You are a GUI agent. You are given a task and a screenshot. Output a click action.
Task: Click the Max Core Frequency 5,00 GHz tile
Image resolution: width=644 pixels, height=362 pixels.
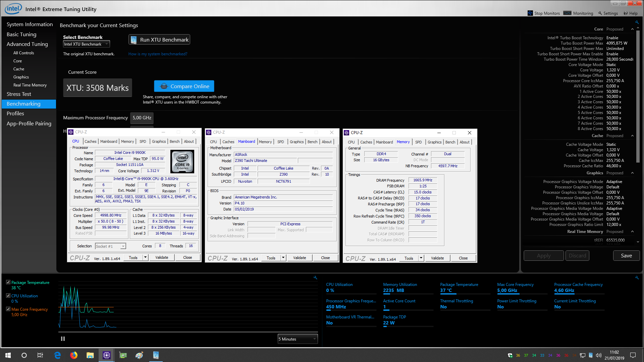pos(522,288)
